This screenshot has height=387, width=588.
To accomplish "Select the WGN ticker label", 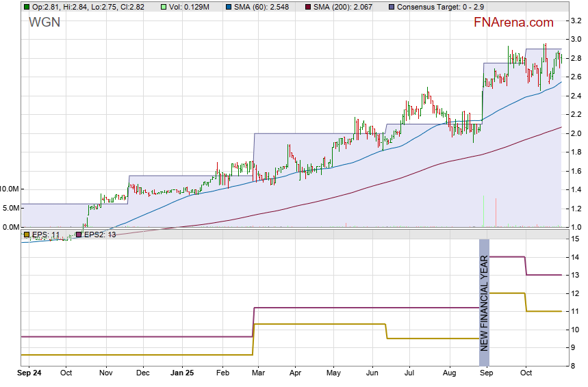I will (x=43, y=22).
